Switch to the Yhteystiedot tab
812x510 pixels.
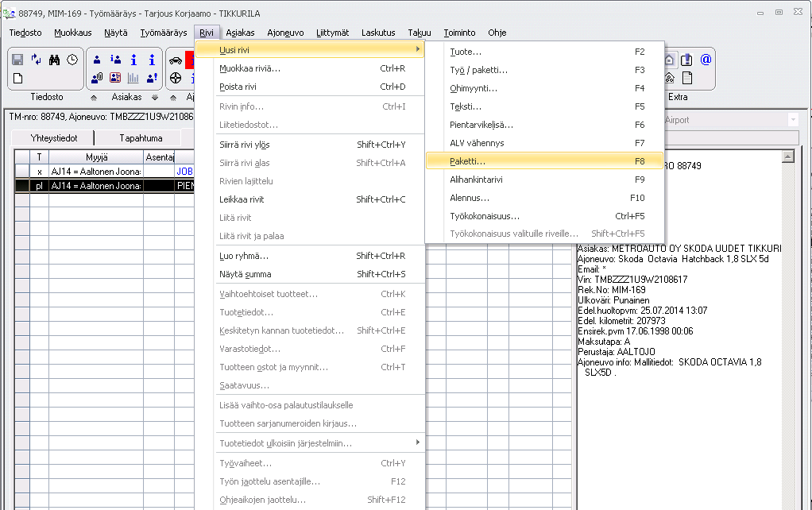coord(54,138)
